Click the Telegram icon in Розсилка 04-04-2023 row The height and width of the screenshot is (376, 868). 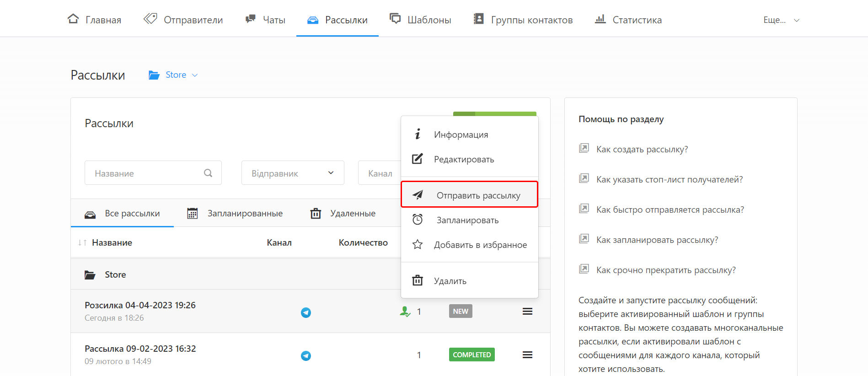[306, 312]
